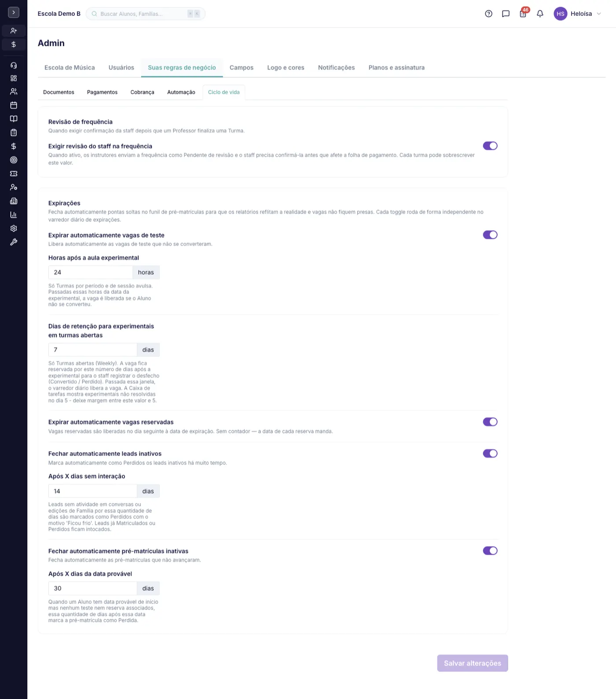
Task: Open the clipboard list icon
Action: 14,132
